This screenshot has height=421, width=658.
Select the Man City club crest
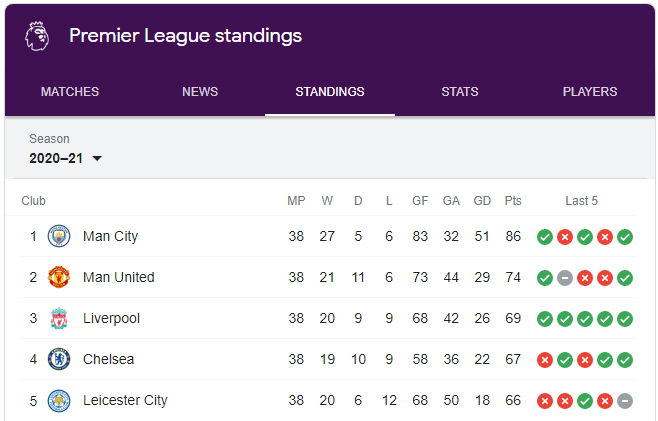point(59,236)
